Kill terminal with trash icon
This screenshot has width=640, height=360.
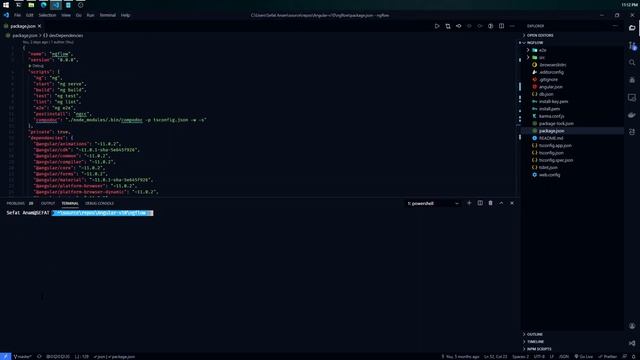click(x=491, y=203)
